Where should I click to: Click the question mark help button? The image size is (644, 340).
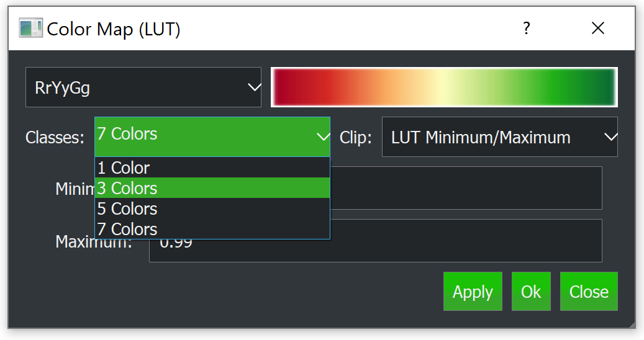coord(526,29)
